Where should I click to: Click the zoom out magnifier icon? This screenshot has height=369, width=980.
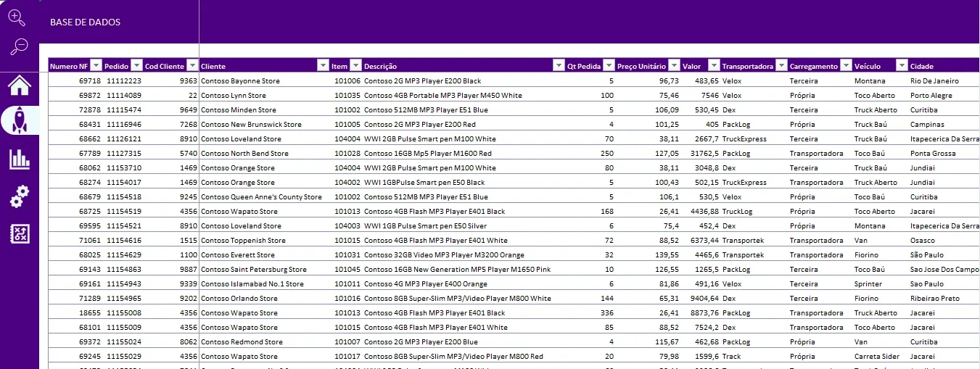click(x=19, y=47)
